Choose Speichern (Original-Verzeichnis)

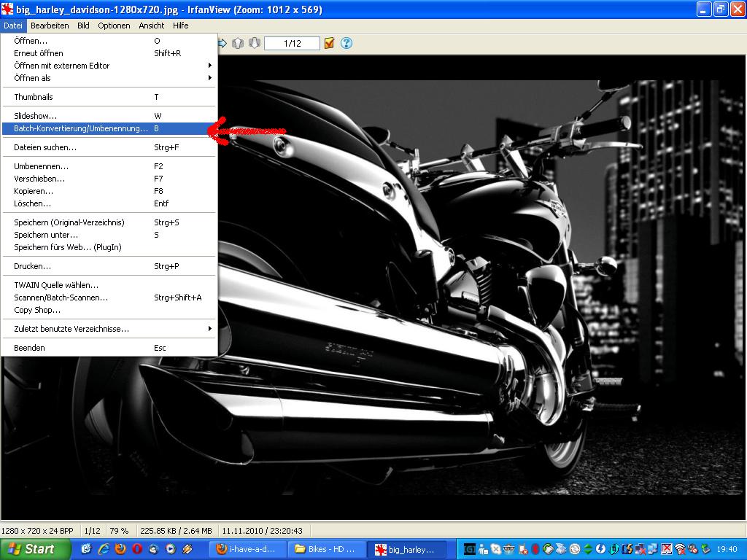click(x=109, y=223)
